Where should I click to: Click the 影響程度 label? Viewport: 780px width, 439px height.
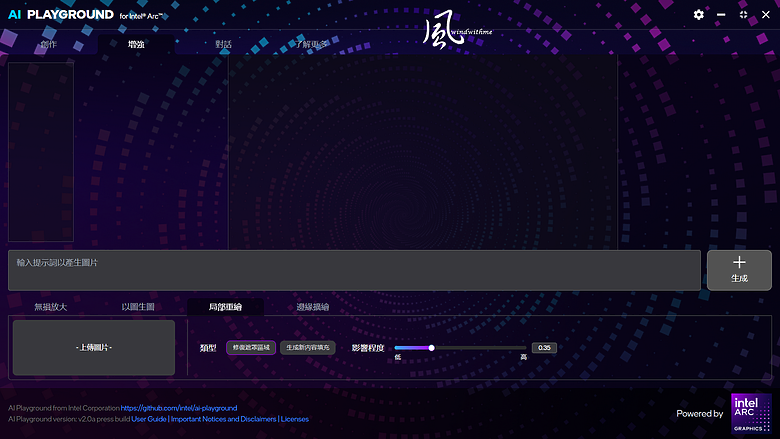368,348
